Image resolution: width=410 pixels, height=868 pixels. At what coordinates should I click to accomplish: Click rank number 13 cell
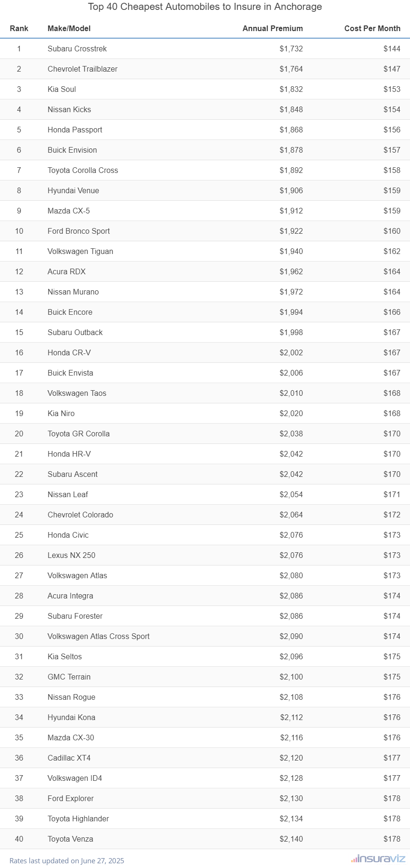19,292
